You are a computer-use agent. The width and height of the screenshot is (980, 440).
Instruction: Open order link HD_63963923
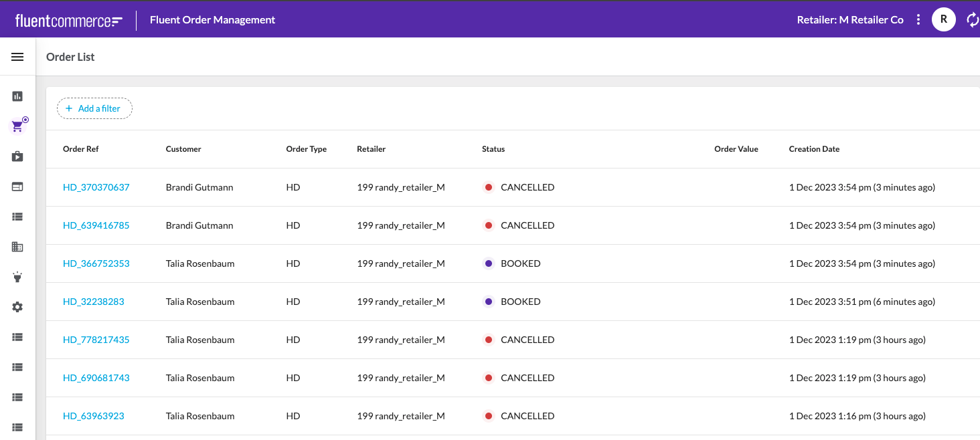click(93, 416)
